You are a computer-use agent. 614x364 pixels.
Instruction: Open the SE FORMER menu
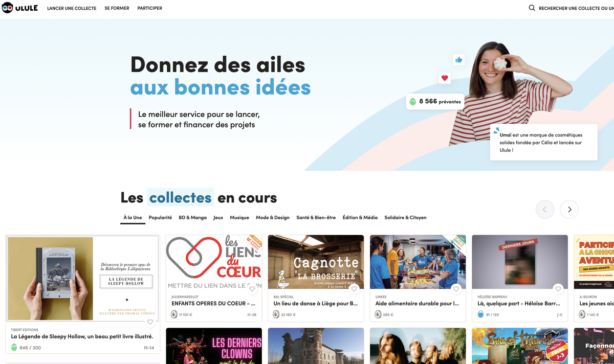coord(117,8)
